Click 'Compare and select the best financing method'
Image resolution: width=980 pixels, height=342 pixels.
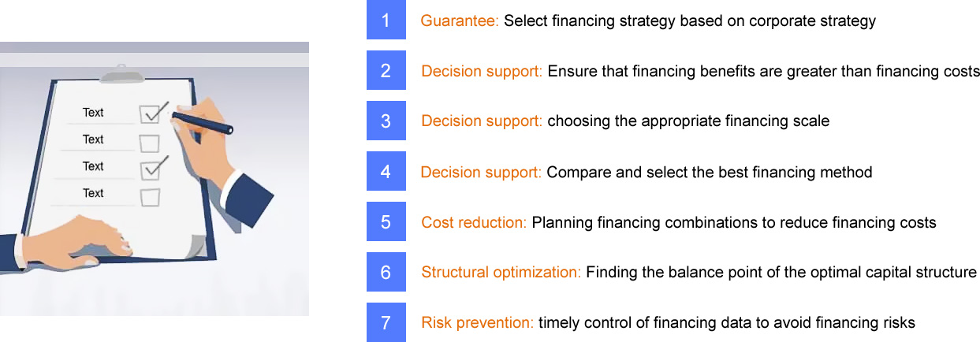click(x=709, y=173)
